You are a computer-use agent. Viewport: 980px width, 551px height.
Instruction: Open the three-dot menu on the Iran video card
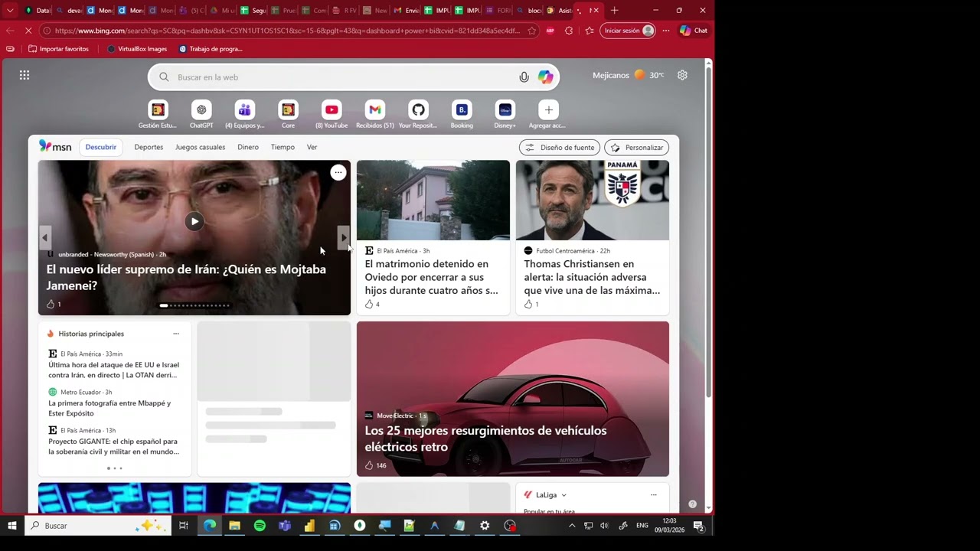pos(338,173)
